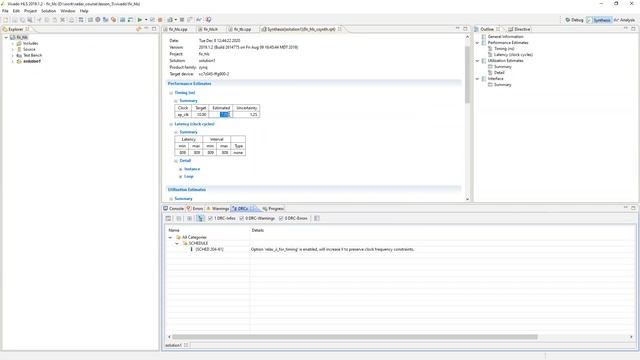This screenshot has height=360, width=640.
Task: Click Details column header in DRCs
Action: click(x=258, y=230)
